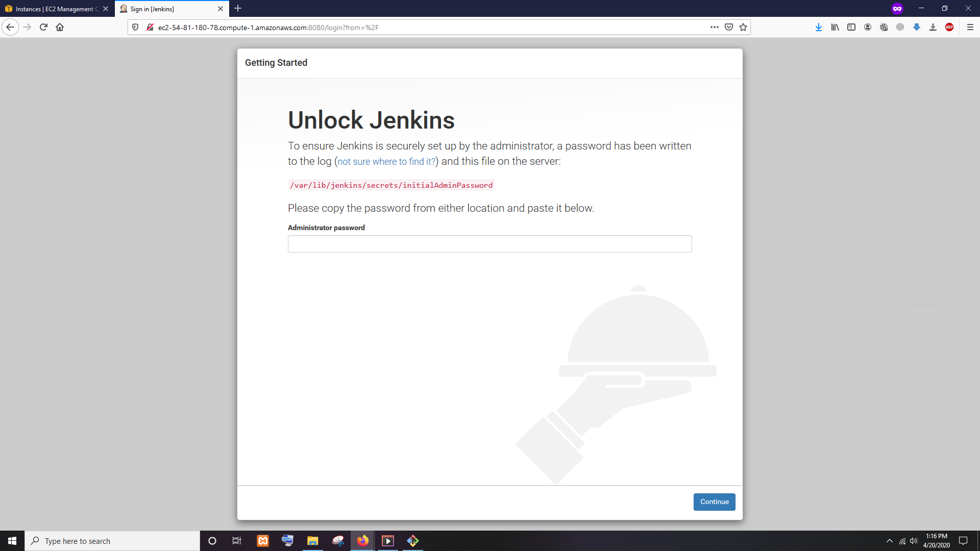
Task: Click the Continue button
Action: coord(714,502)
